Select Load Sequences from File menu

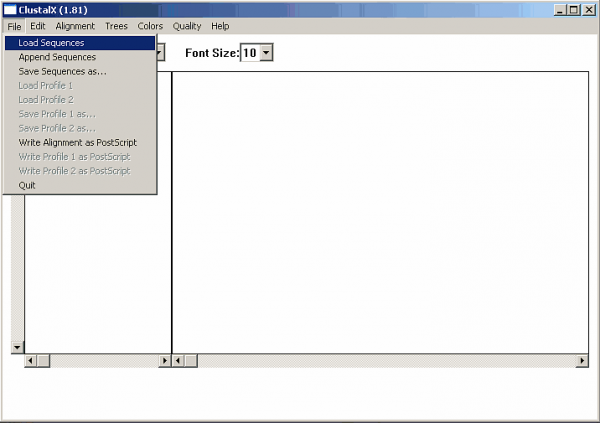[x=51, y=43]
